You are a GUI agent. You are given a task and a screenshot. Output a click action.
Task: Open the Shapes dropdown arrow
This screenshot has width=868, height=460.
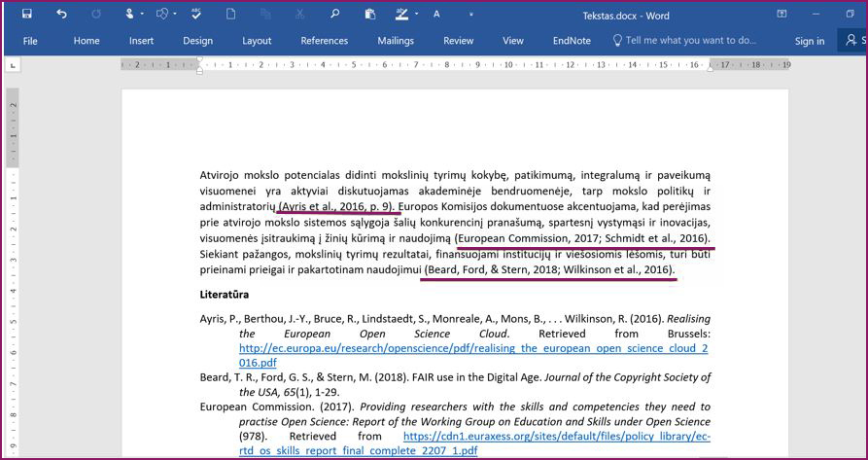point(176,14)
